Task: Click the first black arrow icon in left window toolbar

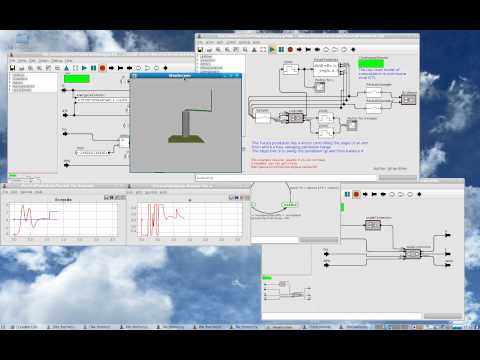Action: tap(111, 68)
